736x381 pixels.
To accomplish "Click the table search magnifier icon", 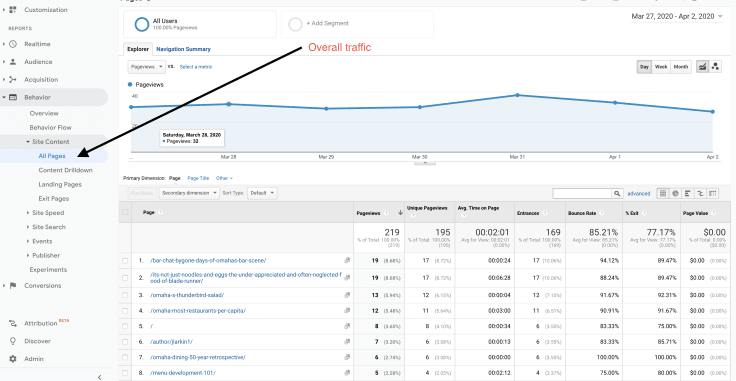I will tap(618, 193).
